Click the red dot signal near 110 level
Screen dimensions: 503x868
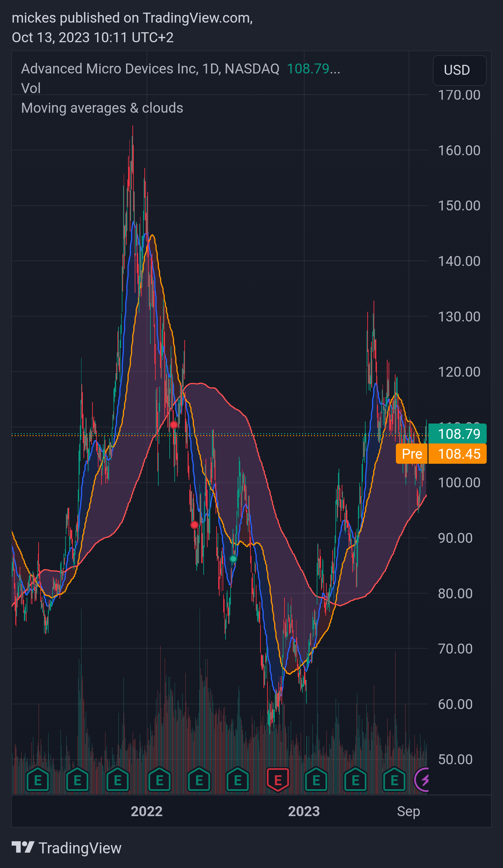tap(174, 425)
